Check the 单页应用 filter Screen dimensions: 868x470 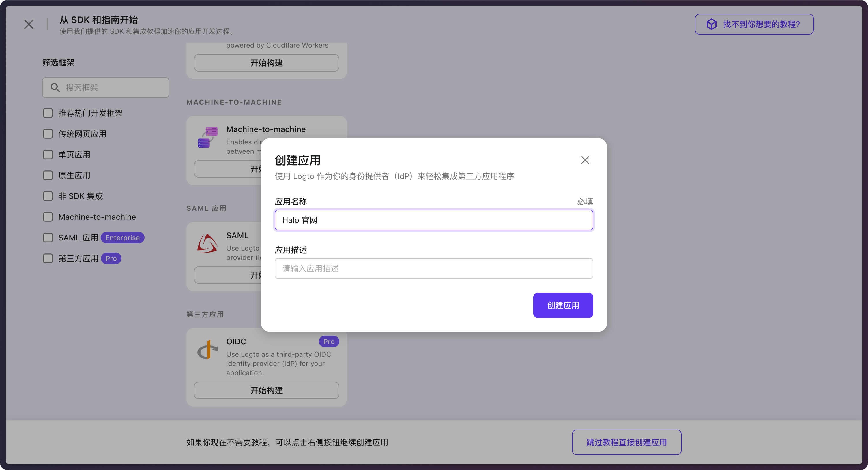(48, 154)
